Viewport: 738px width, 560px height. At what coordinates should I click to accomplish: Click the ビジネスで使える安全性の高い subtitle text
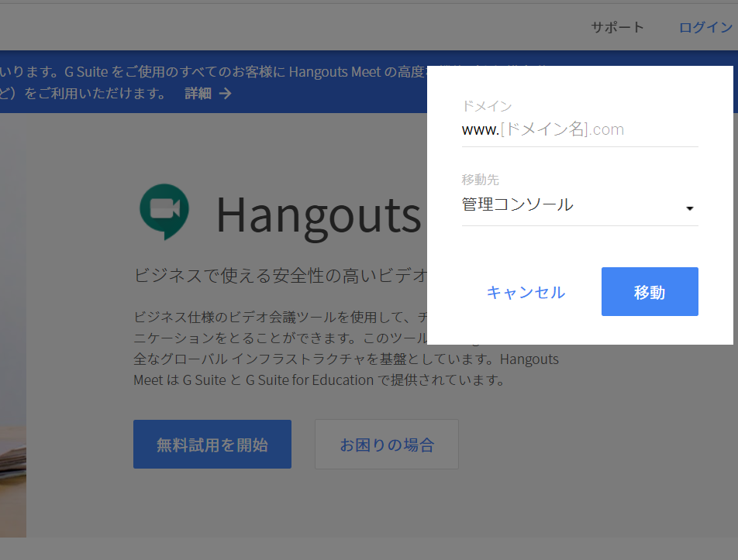coord(281,276)
